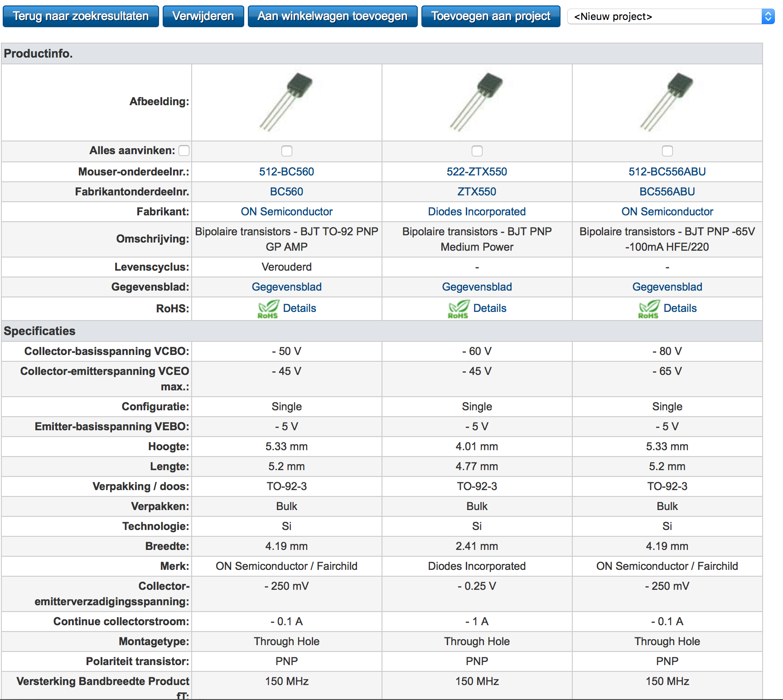Click the '- 0.25 V' saturation voltage value
The width and height of the screenshot is (783, 700).
(477, 586)
